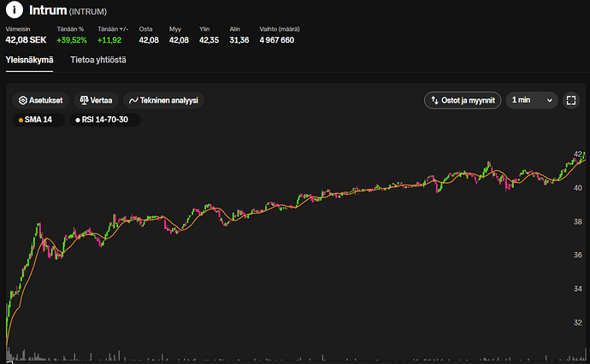Click the Intrum company logo icon

tap(15, 9)
